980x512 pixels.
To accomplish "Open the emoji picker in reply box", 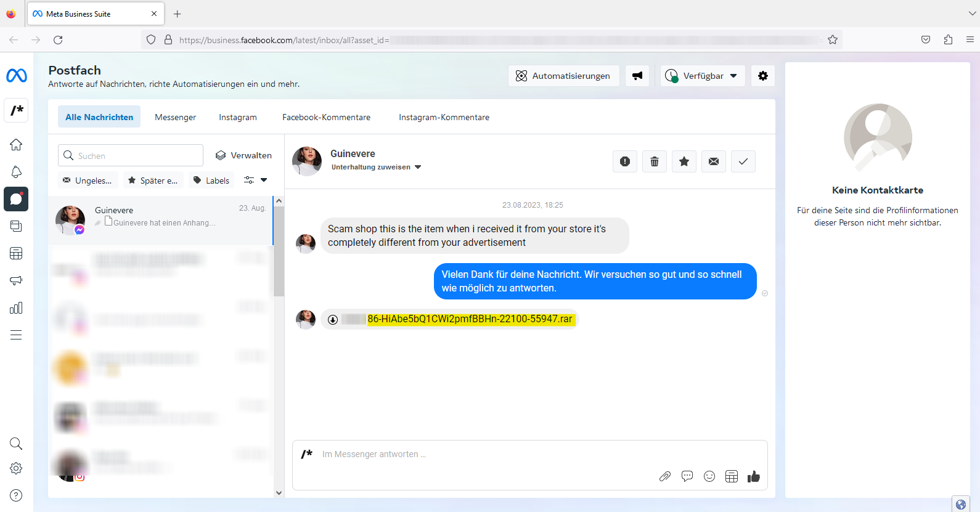I will (x=709, y=476).
